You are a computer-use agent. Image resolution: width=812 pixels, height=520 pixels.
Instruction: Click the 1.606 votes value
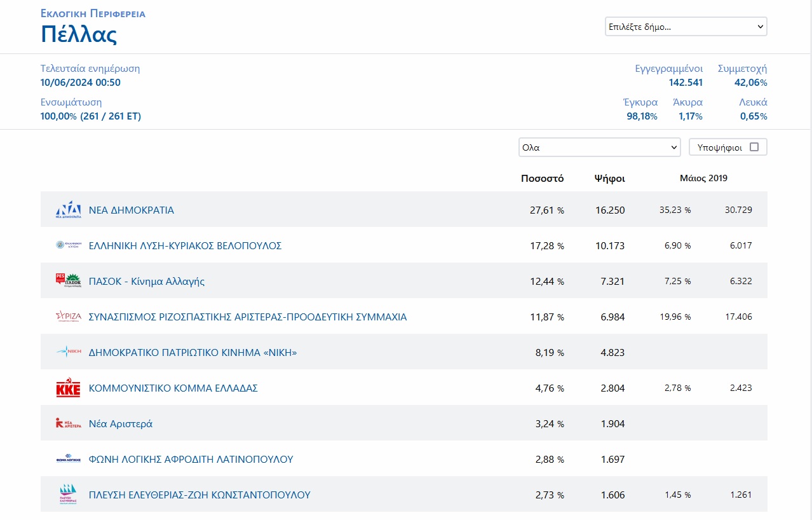pyautogui.click(x=612, y=495)
